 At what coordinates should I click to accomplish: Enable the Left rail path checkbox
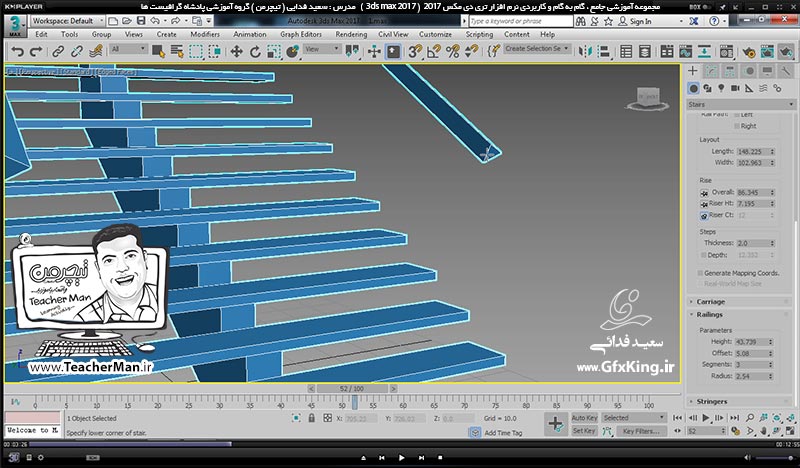coord(737,115)
